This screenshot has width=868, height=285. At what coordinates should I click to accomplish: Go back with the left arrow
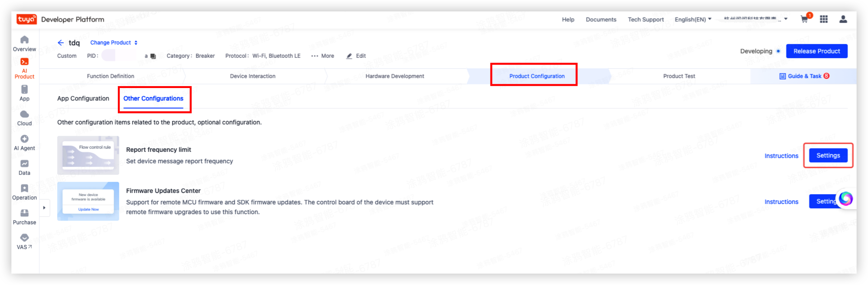(x=61, y=42)
